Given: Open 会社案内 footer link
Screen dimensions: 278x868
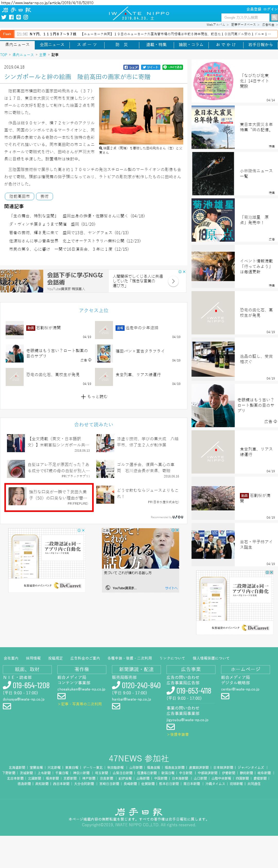Looking at the screenshot, I should (x=11, y=658).
